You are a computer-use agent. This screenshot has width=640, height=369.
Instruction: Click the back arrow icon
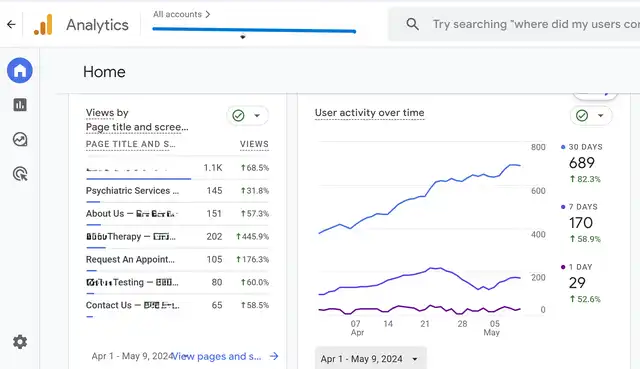click(x=11, y=24)
